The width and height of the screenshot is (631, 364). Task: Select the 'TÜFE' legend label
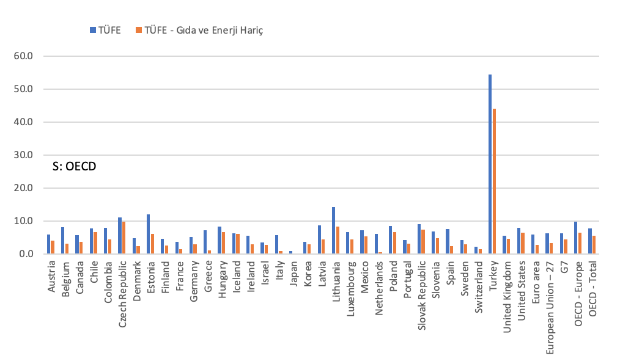click(x=109, y=29)
